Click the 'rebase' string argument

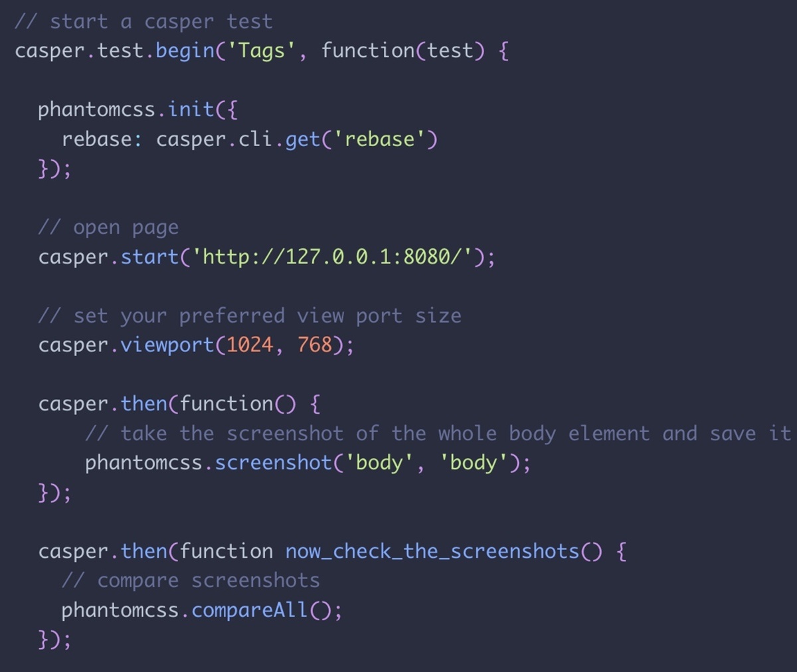(x=380, y=139)
